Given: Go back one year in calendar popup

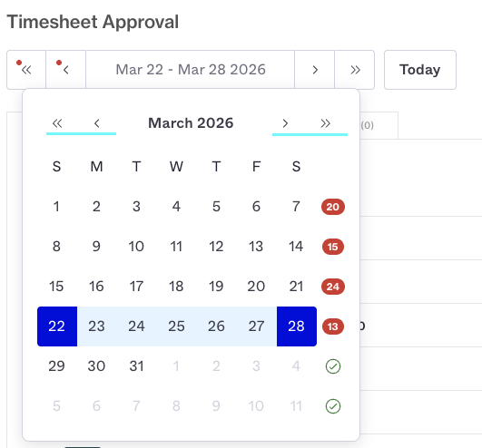Looking at the screenshot, I should click(57, 123).
